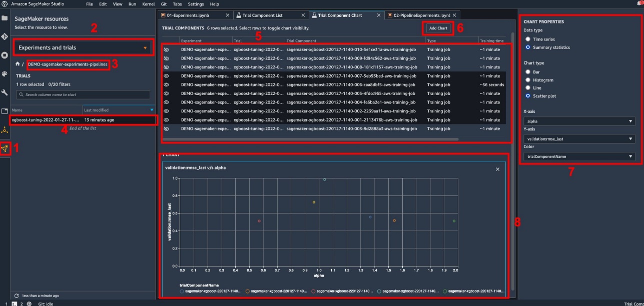
Task: Select the xgboost-tuning-2022-01-27 trial row
Action: coord(83,120)
